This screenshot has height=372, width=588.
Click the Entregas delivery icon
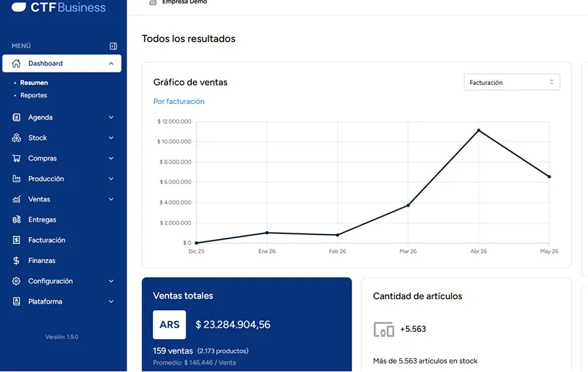(16, 220)
